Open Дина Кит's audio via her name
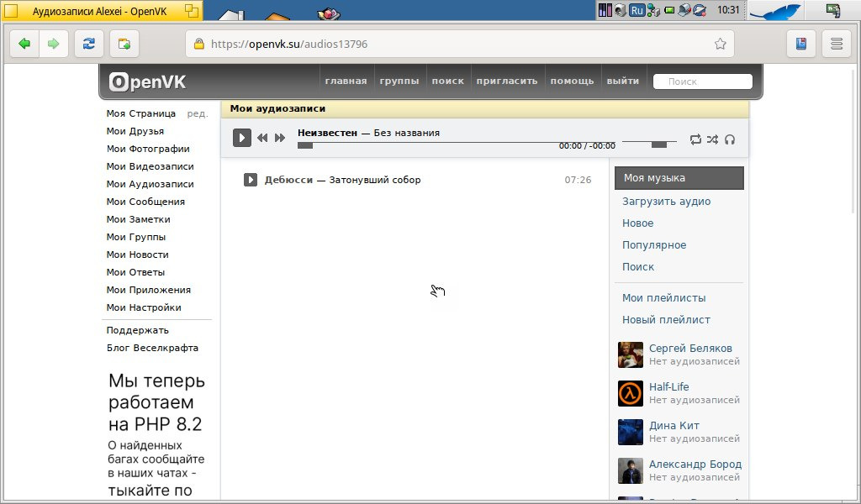 673,426
